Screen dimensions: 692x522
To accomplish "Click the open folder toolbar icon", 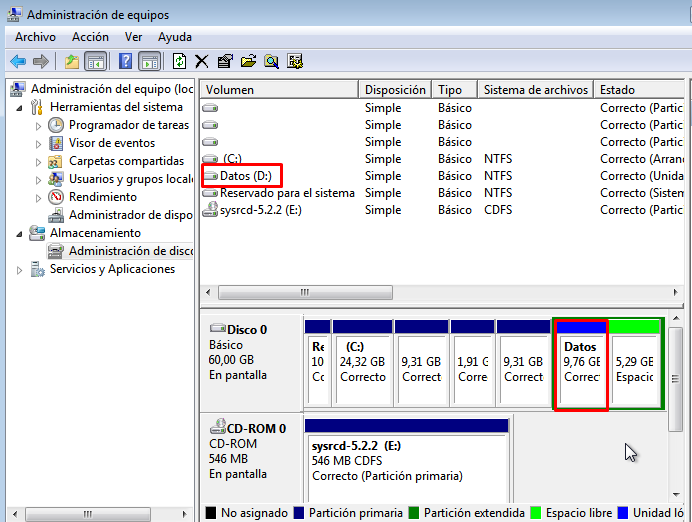I will coord(248,61).
